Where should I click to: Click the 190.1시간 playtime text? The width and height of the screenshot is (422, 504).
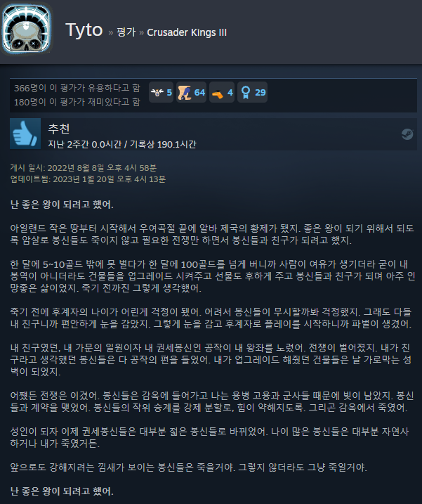tap(177, 144)
